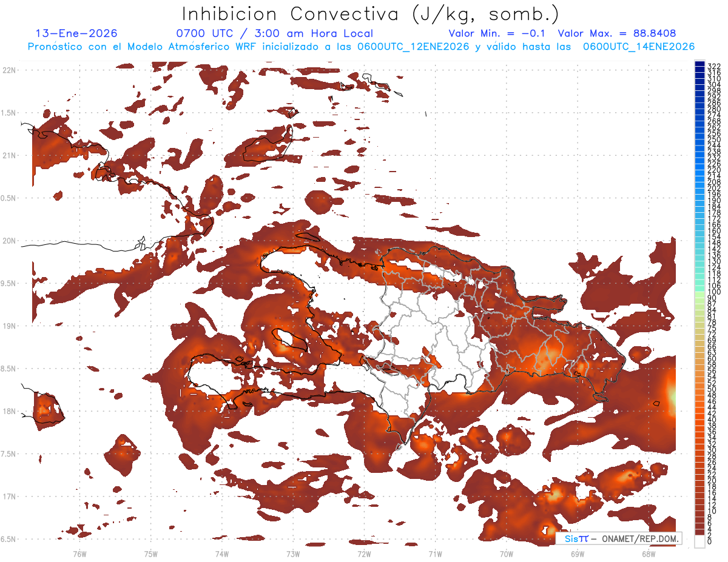The height and width of the screenshot is (562, 728).
Task: Select the "17N" latitude label
Action: [9, 497]
